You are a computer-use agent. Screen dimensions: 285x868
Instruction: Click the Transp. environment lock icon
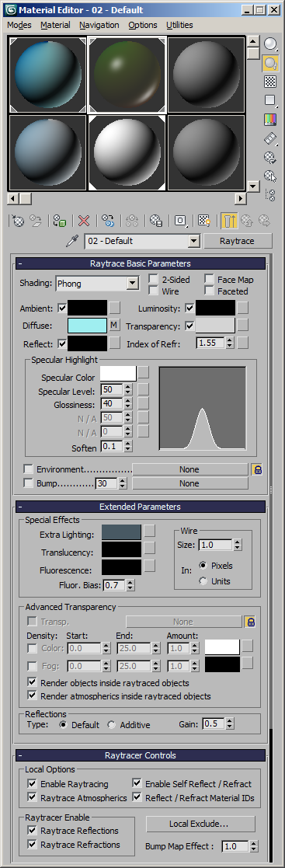(x=251, y=622)
